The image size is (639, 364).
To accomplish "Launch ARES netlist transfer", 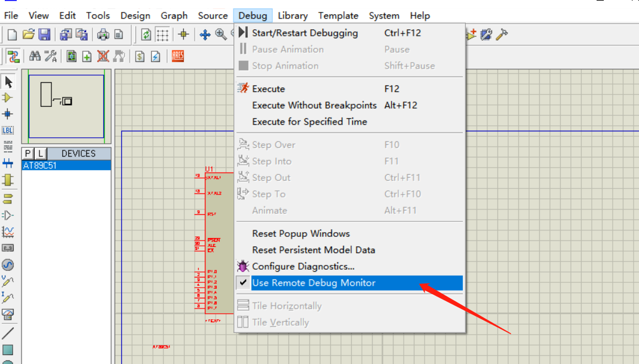I will click(178, 56).
